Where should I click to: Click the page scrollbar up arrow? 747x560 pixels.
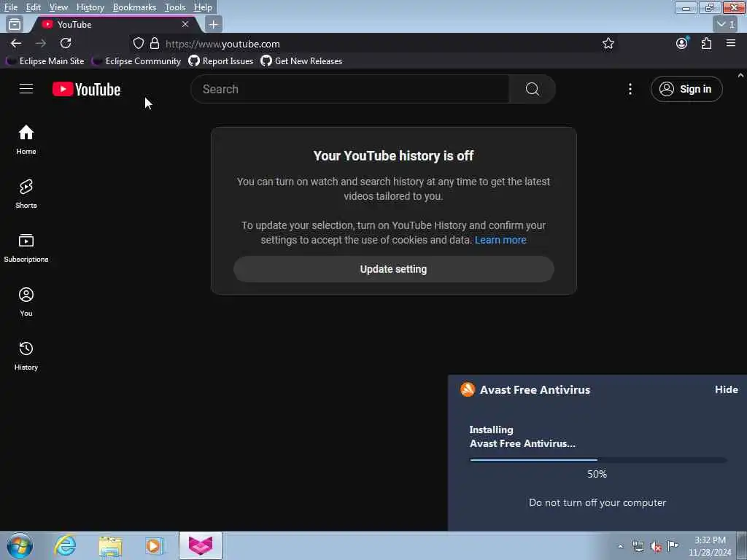741,75
